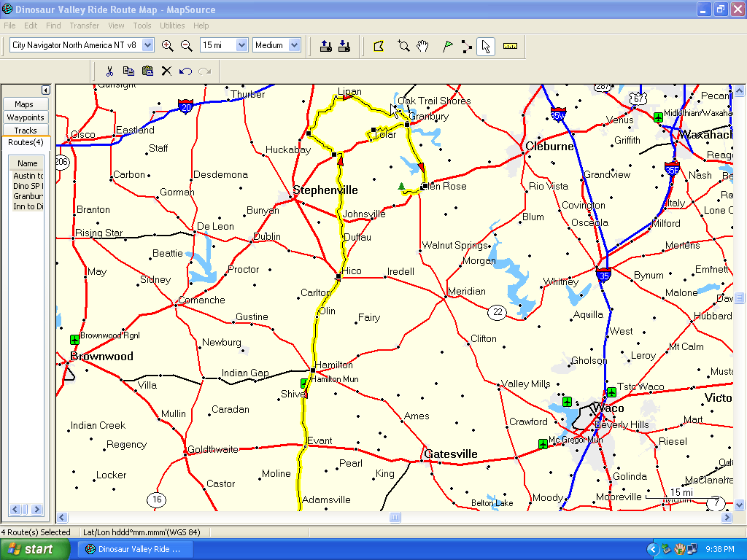The image size is (747, 560).
Task: Open the City Navigator map product dropdown
Action: pyautogui.click(x=148, y=45)
